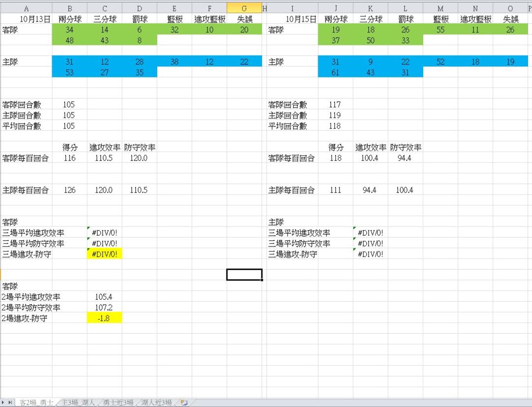
Task: Select column G header
Action: click(x=244, y=8)
